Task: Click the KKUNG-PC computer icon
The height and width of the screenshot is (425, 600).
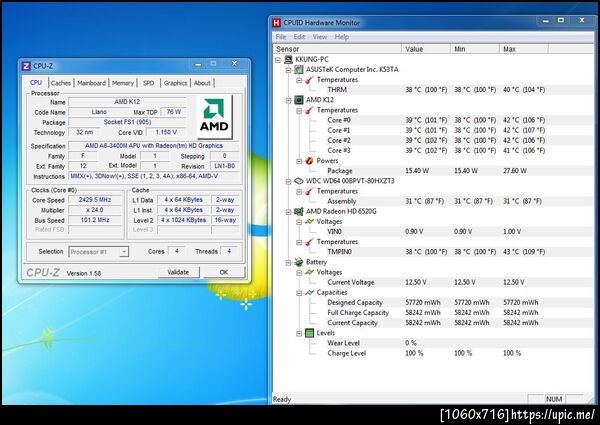Action: (289, 60)
